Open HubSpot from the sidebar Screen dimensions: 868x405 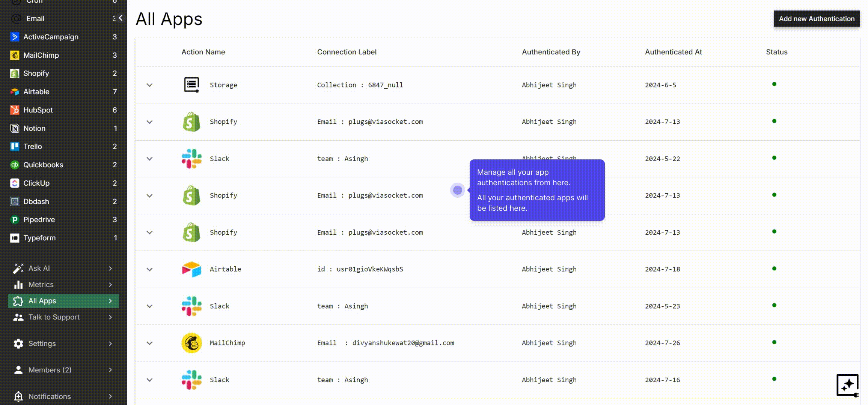63,110
